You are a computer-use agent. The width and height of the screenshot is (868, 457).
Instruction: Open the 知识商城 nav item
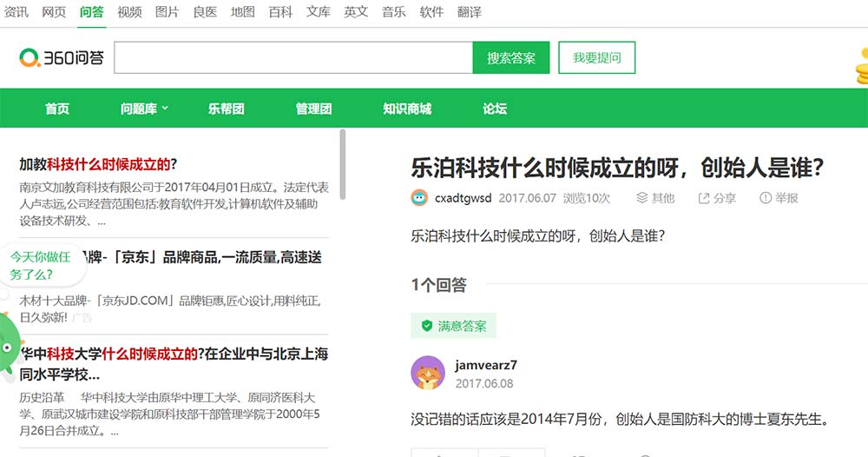click(x=407, y=109)
